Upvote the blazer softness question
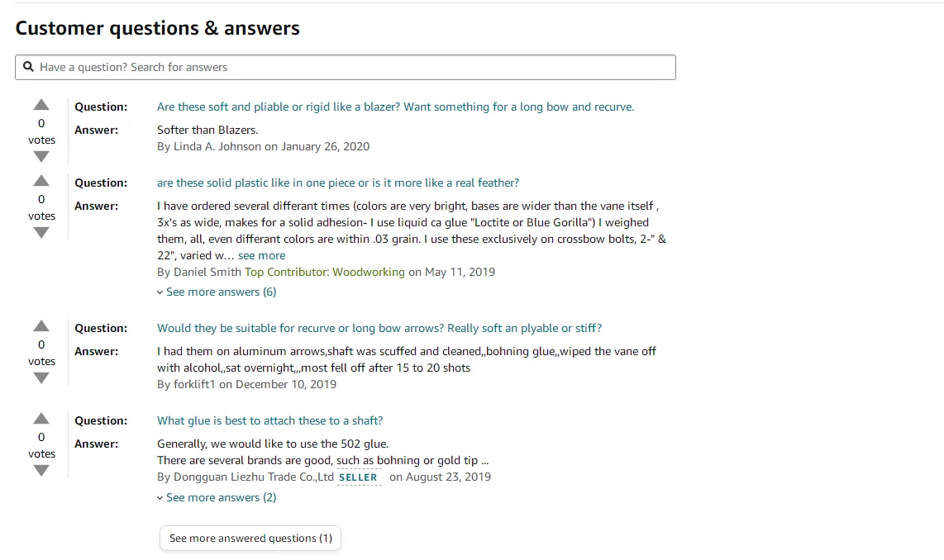The image size is (944, 560). [41, 106]
